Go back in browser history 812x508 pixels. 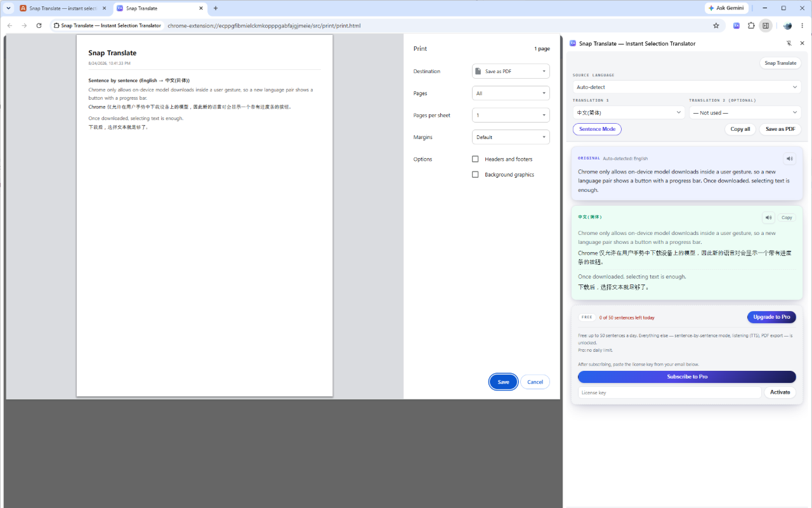click(x=10, y=25)
